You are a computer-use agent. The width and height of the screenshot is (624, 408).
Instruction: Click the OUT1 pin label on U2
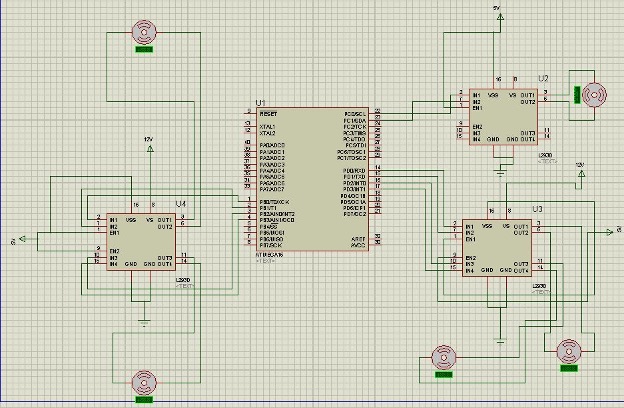(528, 95)
